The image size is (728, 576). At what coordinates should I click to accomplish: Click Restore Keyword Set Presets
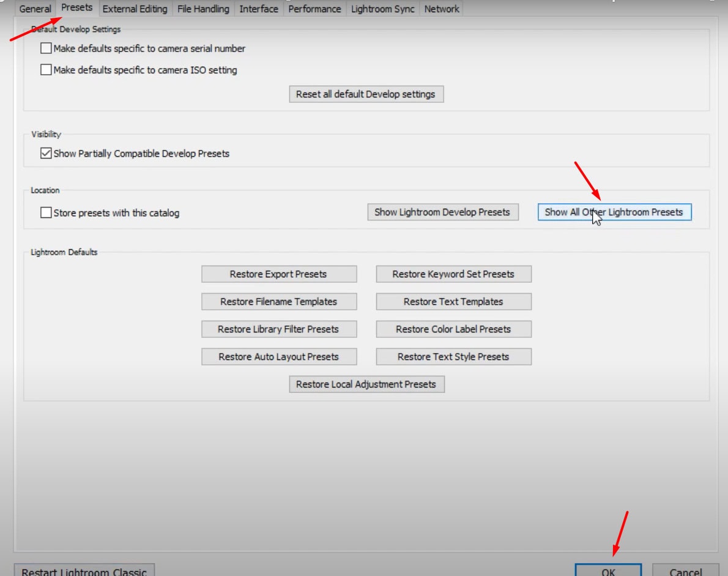(453, 274)
